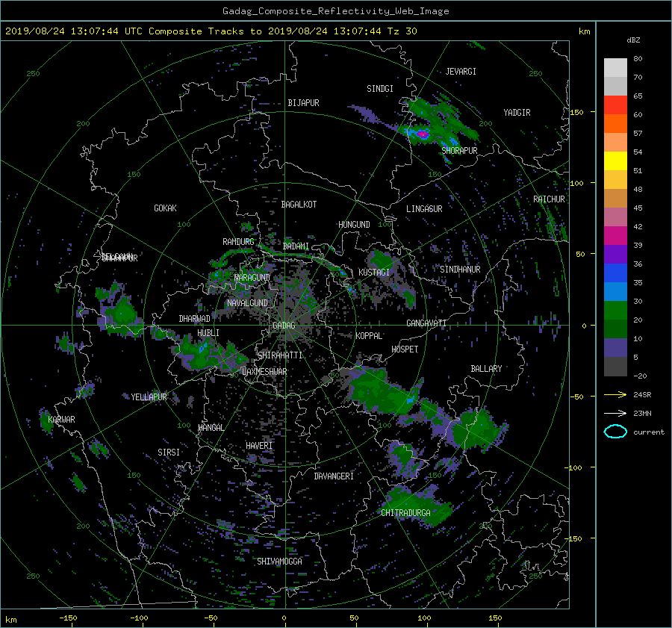Click the cyan 'current' ellipse legend icon
The height and width of the screenshot is (628, 672).
point(615,432)
